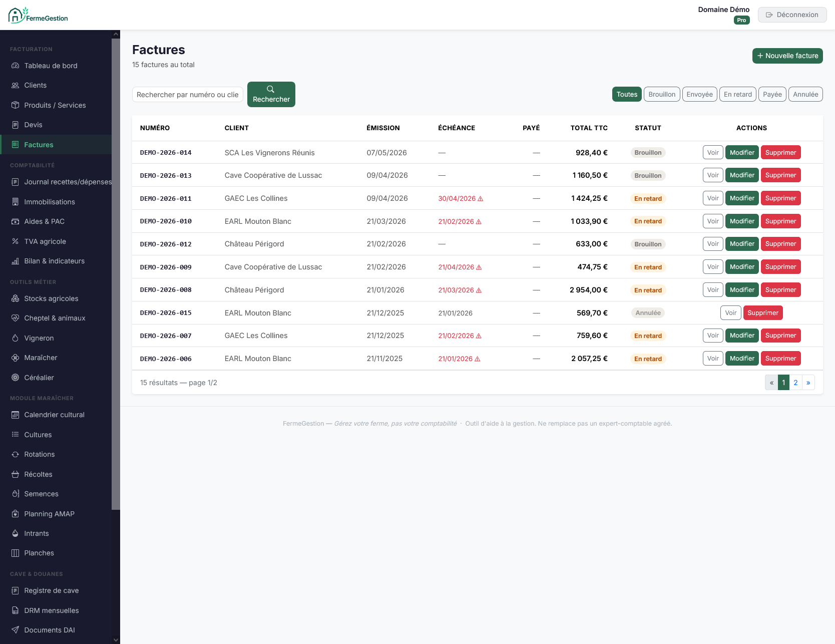Delete invoice DEMO-2026-006
This screenshot has height=644, width=835.
click(780, 359)
